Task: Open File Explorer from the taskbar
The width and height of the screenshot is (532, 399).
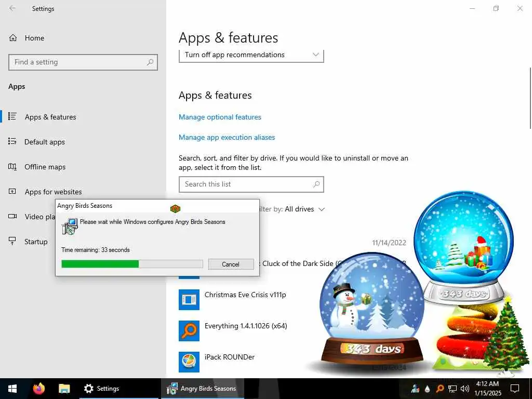Action: 64,389
